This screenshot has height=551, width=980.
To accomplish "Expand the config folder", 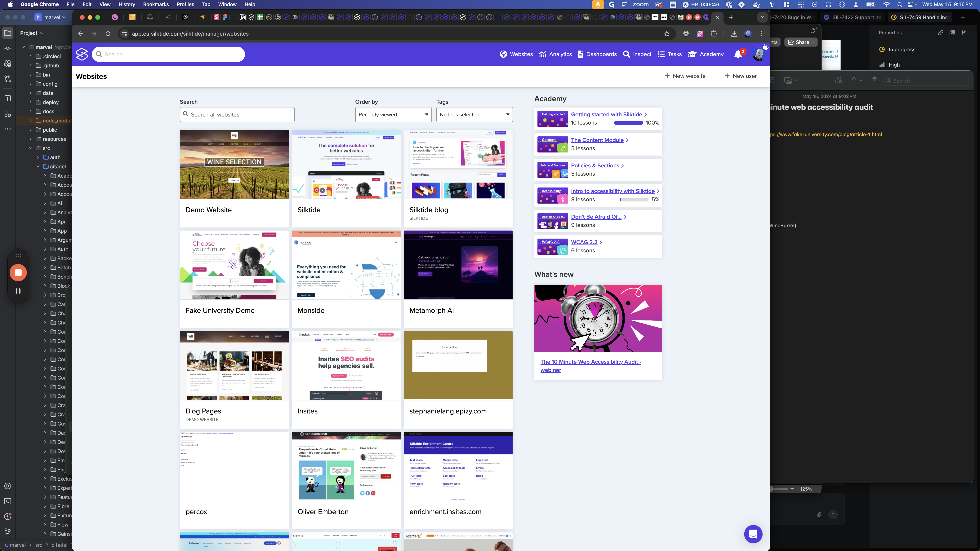I will click(30, 84).
